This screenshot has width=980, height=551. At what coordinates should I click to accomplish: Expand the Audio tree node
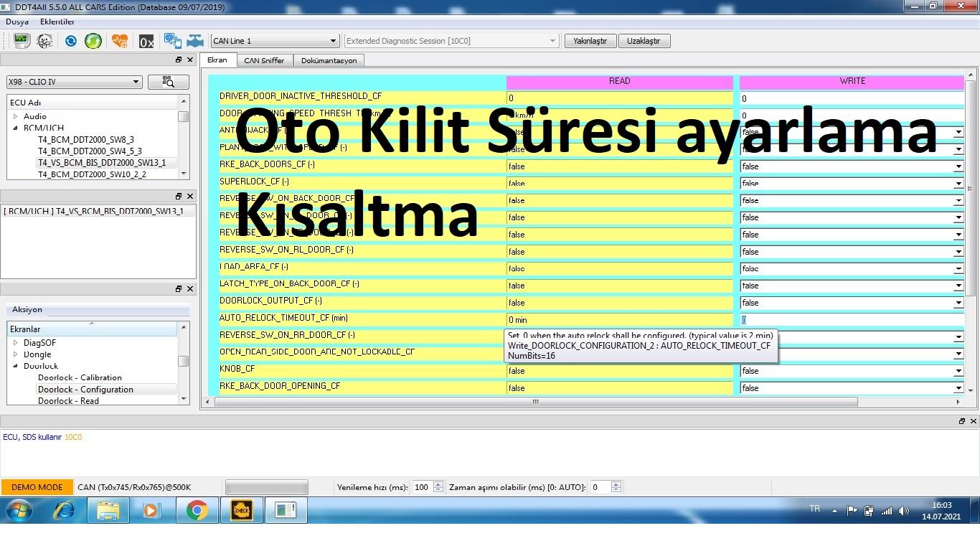[x=15, y=116]
